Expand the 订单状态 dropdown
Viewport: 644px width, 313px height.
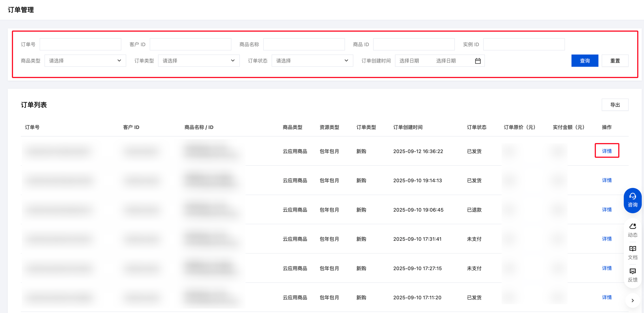(312, 61)
